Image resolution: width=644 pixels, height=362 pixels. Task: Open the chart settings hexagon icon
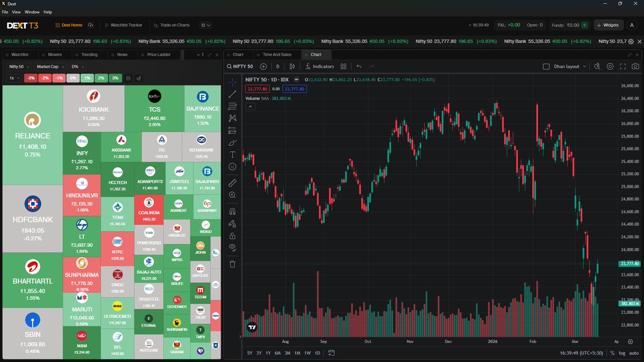pos(610,67)
